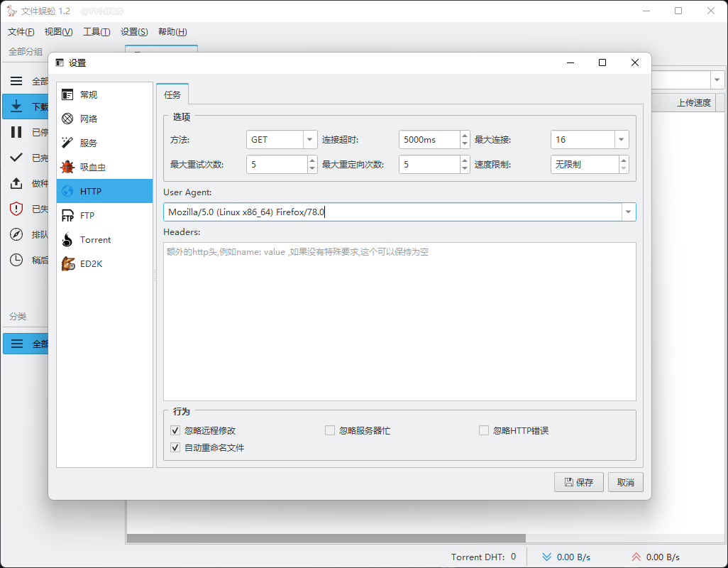Screen dimensions: 728x568
Task: Open queued tasks via compass icon
Action: pyautogui.click(x=16, y=234)
